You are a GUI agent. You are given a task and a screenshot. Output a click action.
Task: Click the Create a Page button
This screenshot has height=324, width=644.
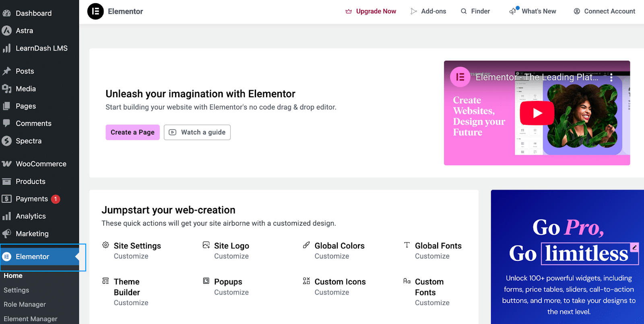tap(133, 132)
